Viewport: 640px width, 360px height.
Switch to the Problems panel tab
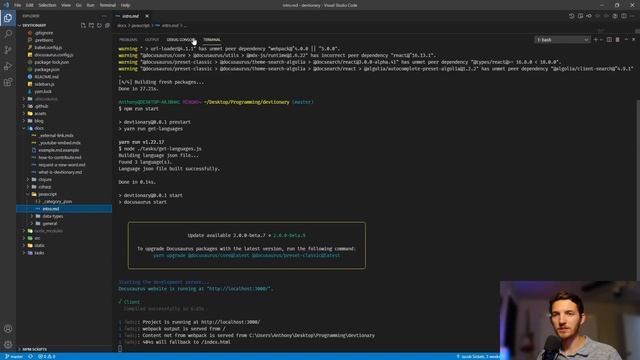pyautogui.click(x=128, y=40)
